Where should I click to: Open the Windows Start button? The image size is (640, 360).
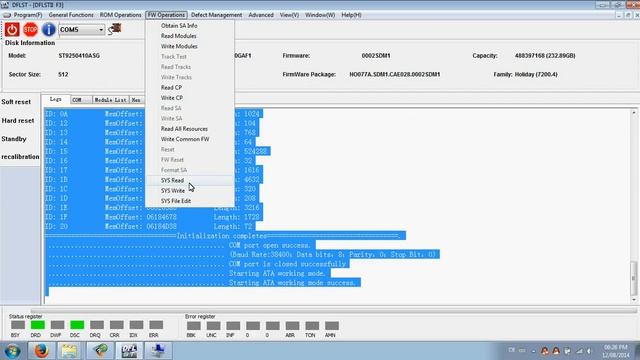(x=12, y=351)
